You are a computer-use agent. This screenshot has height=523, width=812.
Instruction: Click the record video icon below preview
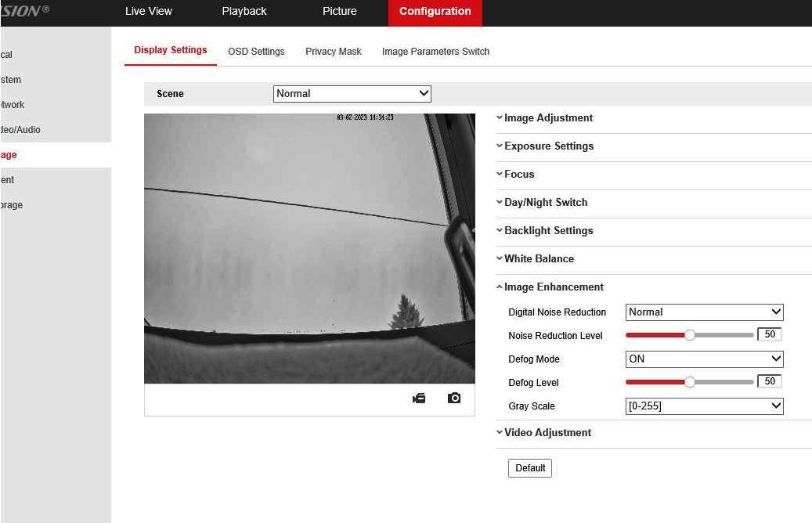tap(419, 399)
